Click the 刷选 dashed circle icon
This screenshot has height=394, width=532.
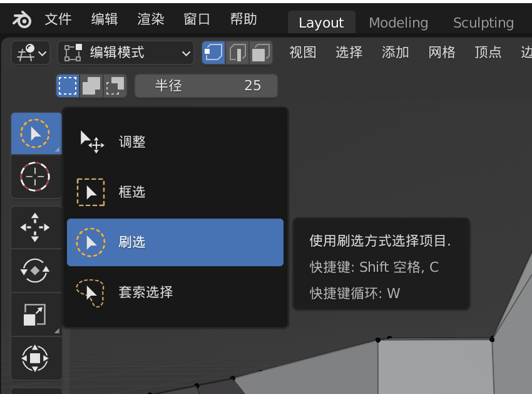(91, 242)
